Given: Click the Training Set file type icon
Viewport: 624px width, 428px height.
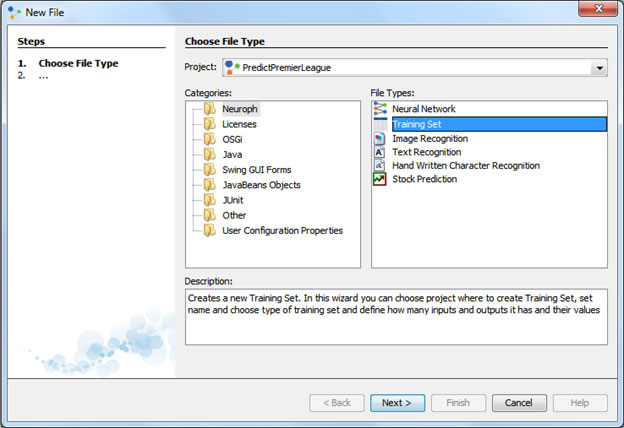Looking at the screenshot, I should click(x=380, y=124).
